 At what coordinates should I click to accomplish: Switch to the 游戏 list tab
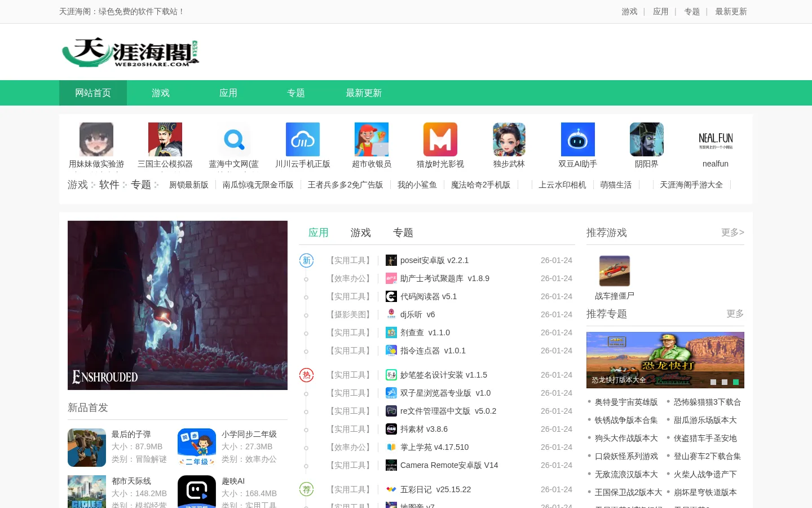point(361,233)
